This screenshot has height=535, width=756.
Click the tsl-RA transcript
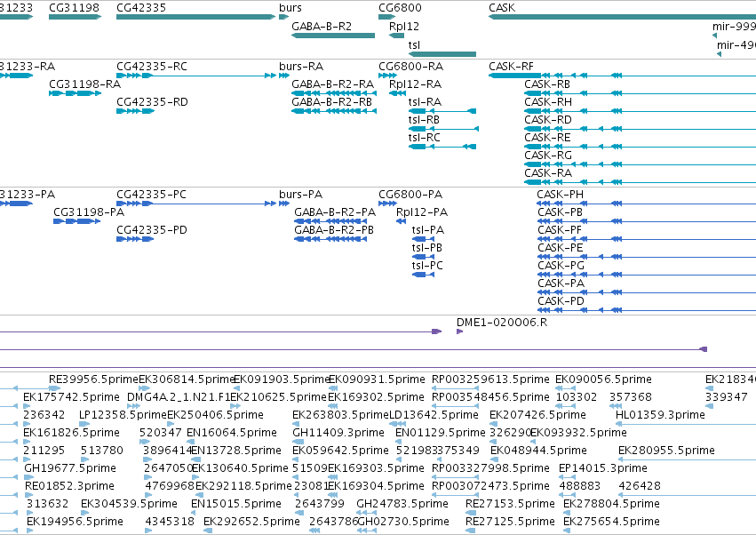(442, 111)
